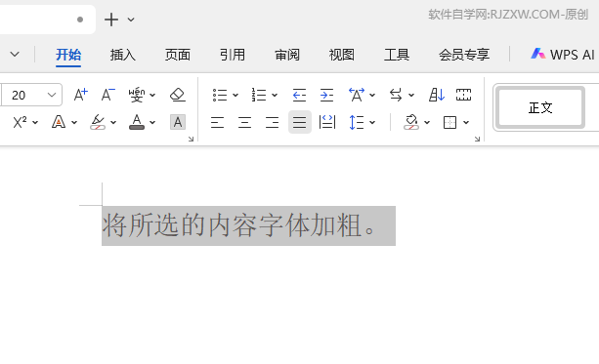Screen dimensions: 599x364
Task: Open the 插入 tab
Action: 122,55
